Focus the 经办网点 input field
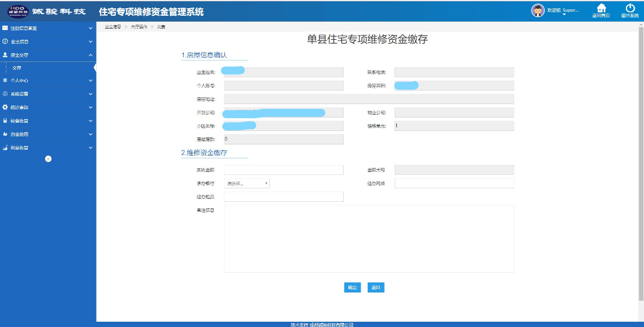The image size is (644, 327). pos(454,184)
